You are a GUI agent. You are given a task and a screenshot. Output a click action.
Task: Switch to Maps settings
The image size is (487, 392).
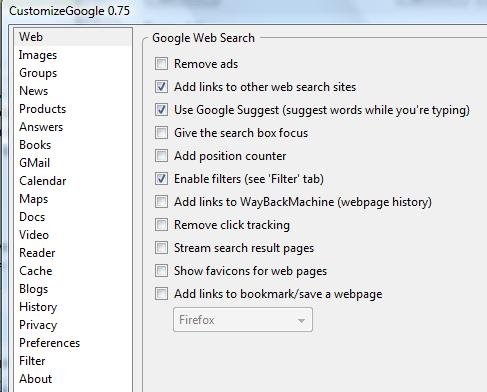(x=73, y=199)
